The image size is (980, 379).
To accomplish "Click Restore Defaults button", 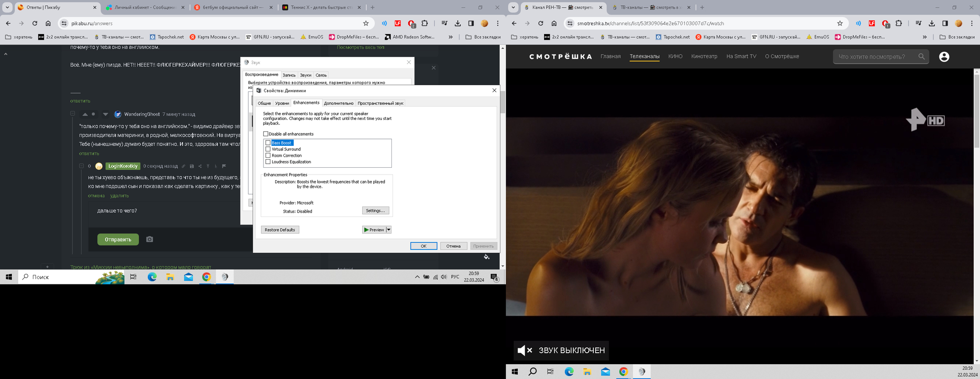I will click(280, 230).
